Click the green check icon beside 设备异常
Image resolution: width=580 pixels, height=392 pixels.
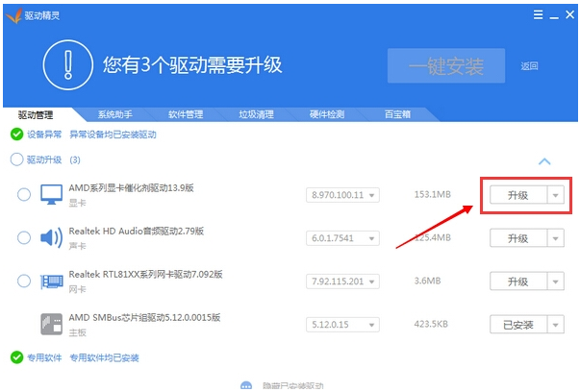16,135
